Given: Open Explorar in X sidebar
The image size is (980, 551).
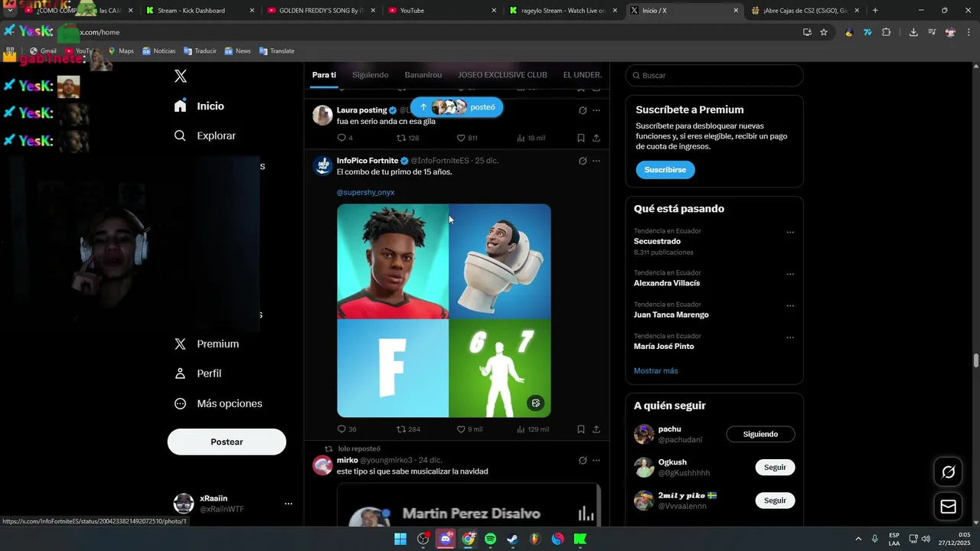Looking at the screenshot, I should tap(204, 135).
